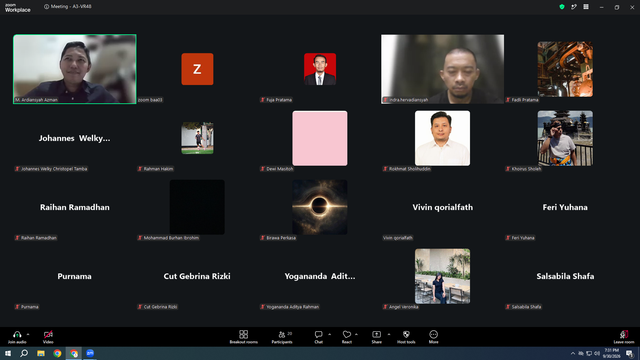
Task: Click the Join audio headphone icon
Action: tap(17, 335)
